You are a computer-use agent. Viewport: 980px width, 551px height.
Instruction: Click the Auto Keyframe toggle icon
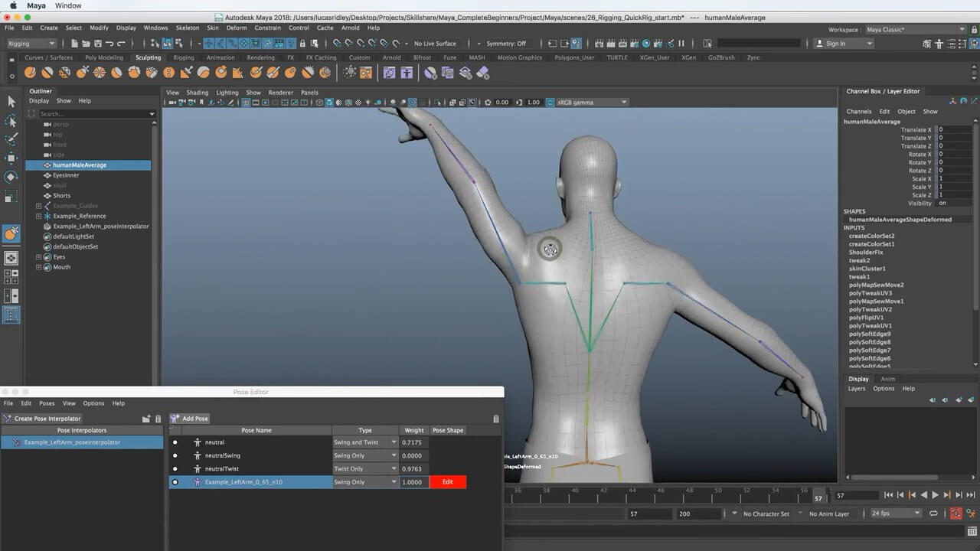pos(955,514)
